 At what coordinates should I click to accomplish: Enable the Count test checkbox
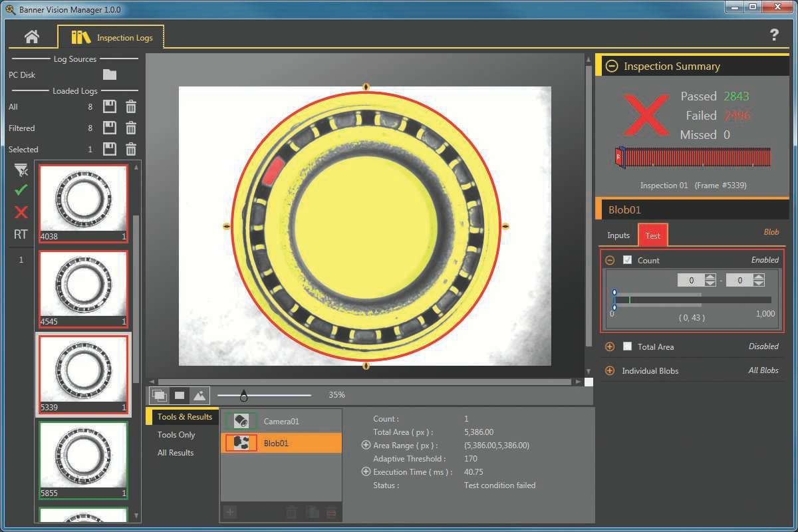[x=627, y=260]
